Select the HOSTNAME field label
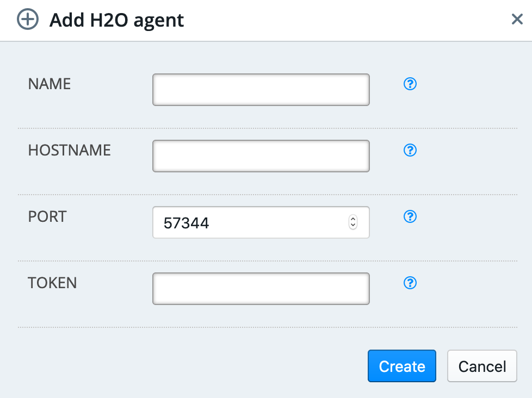The height and width of the screenshot is (398, 532). [70, 150]
